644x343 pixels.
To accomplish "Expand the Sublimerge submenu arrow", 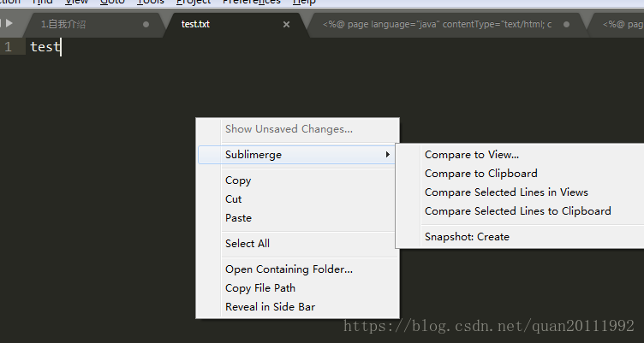I will [x=387, y=155].
